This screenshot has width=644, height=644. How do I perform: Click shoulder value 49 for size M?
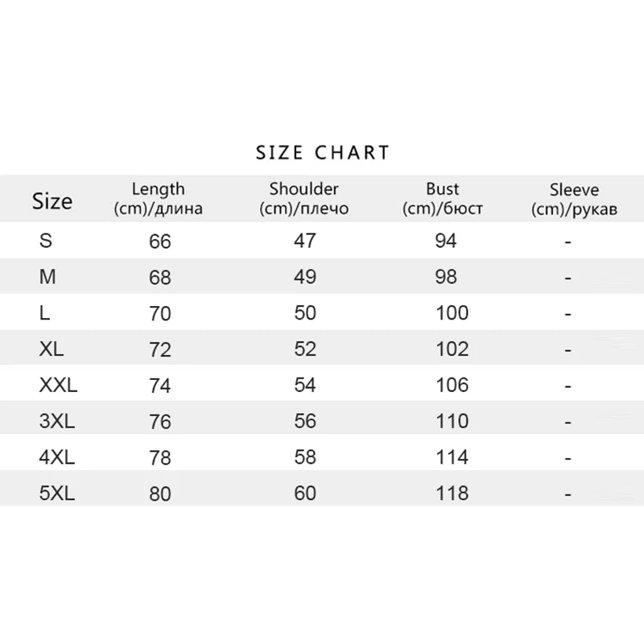305,277
